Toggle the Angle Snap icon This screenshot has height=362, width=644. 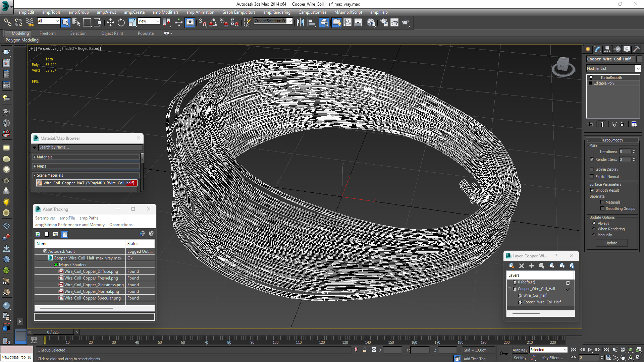pos(213,22)
